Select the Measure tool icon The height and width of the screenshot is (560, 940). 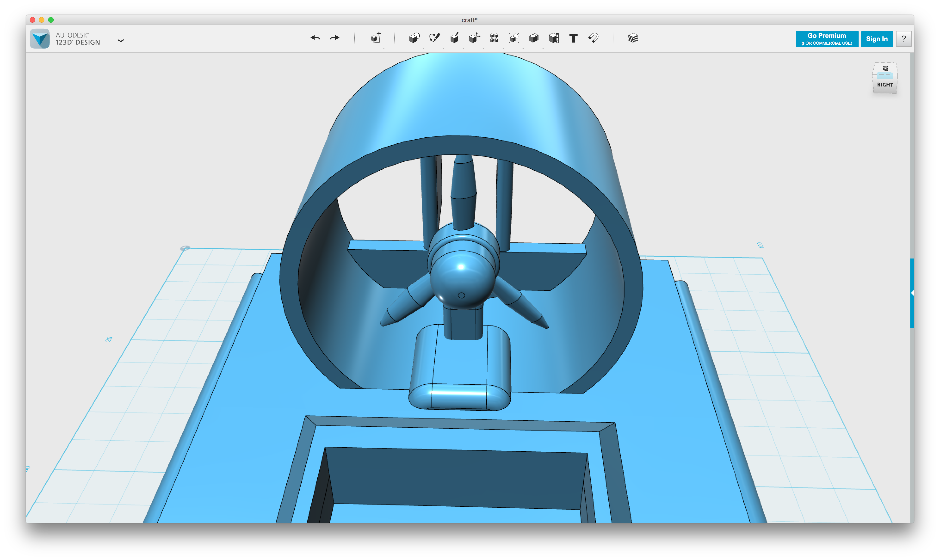tap(553, 38)
